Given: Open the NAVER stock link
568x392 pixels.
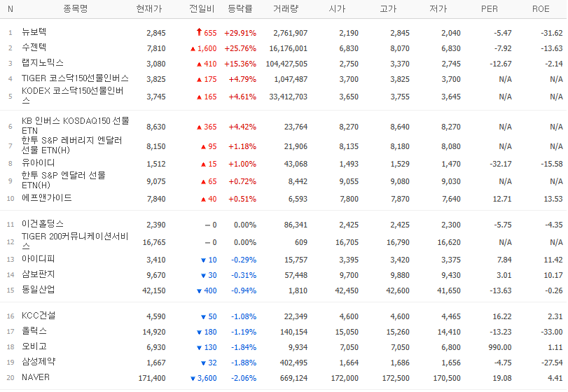Looking at the screenshot, I should [36, 377].
